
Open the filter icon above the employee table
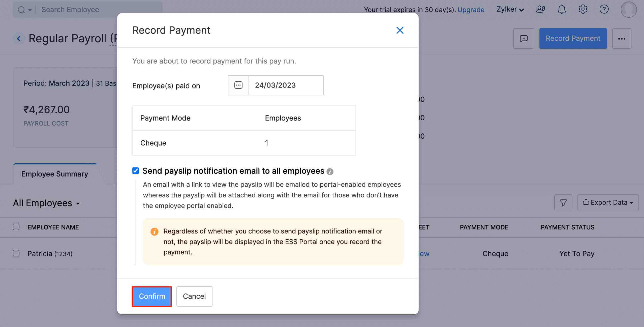(563, 202)
